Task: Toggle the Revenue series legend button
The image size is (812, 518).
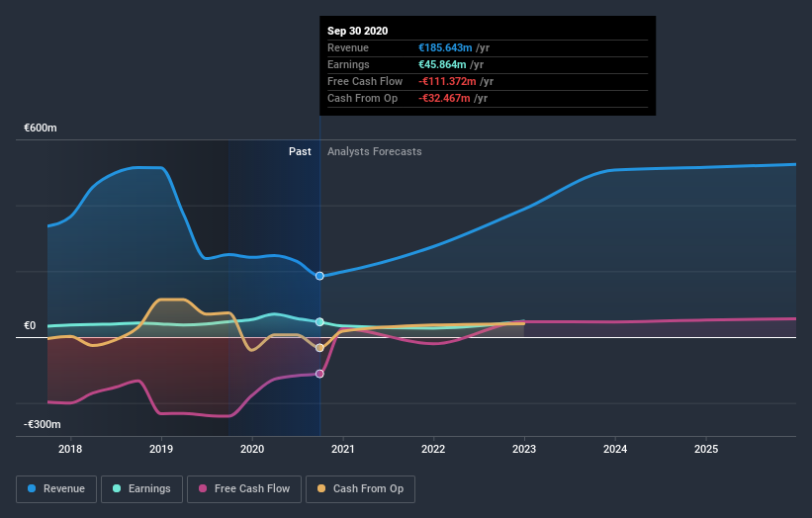Action: [56, 489]
